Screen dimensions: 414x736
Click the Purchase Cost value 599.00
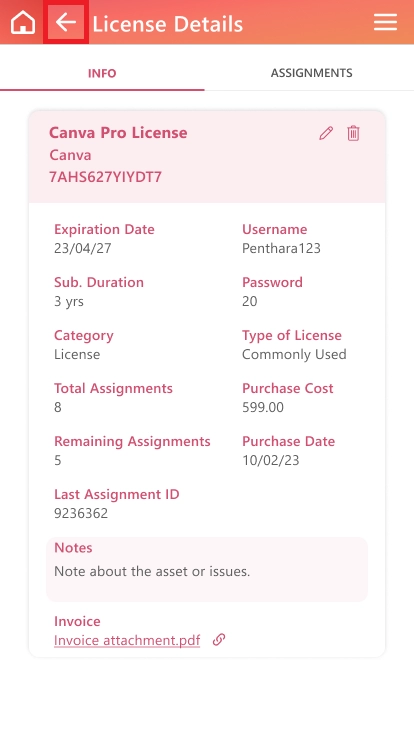click(x=263, y=407)
